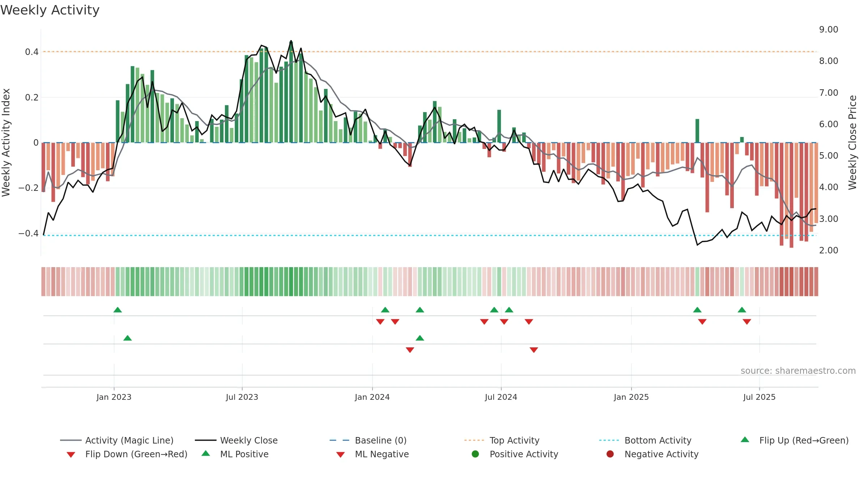Click the last Flip Down triangle before Jul 2025
Image resolution: width=868 pixels, height=488 pixels.
[x=747, y=322]
